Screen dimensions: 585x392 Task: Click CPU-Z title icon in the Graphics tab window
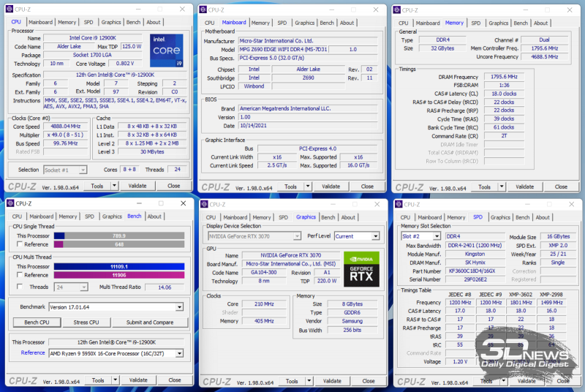pyautogui.click(x=203, y=203)
